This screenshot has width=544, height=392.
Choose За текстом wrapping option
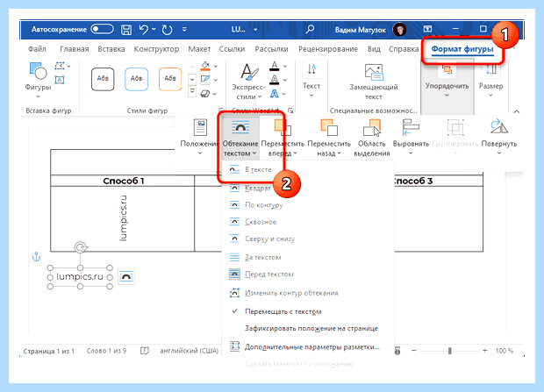point(307,258)
